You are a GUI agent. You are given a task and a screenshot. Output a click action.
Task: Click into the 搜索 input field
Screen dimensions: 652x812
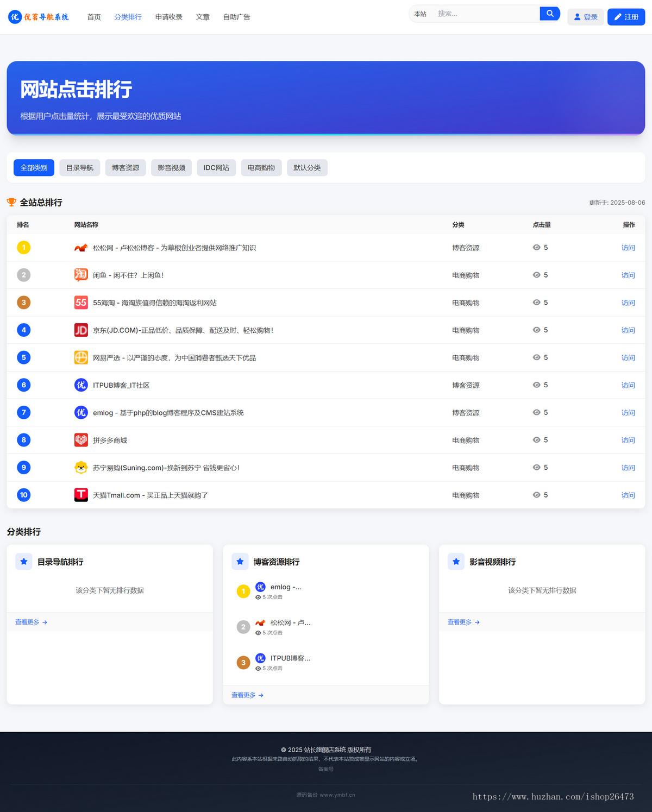click(x=486, y=14)
